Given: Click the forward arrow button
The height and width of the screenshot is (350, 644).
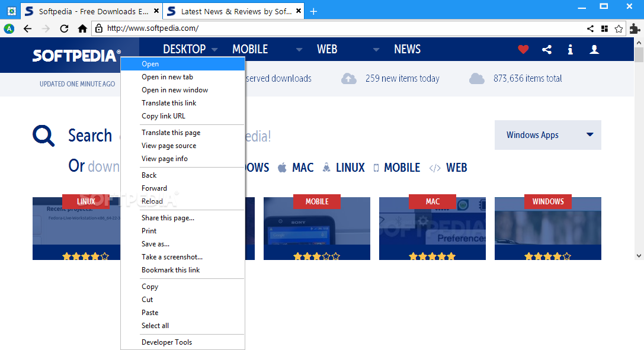Looking at the screenshot, I should 46,28.
